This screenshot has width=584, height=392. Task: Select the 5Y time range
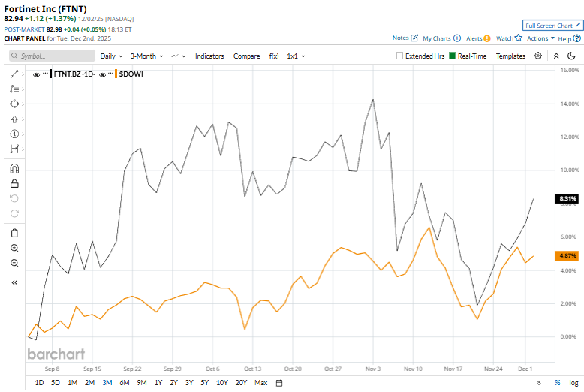coord(204,383)
